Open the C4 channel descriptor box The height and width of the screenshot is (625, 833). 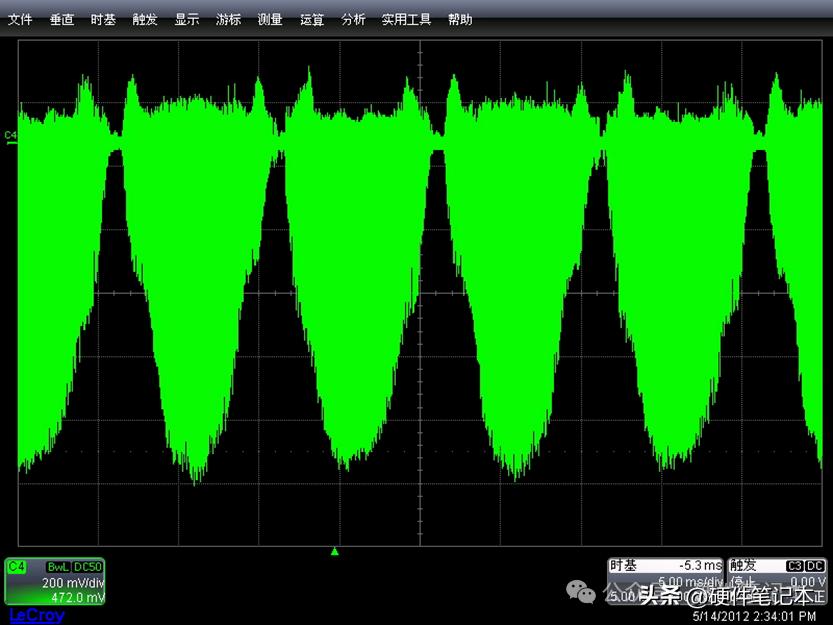[x=55, y=582]
